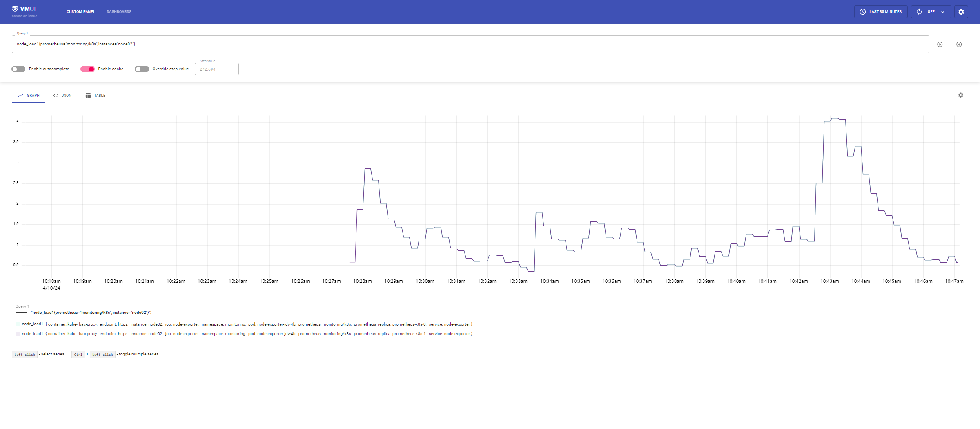This screenshot has height=429, width=980.
Task: Select the Graph view tab
Action: point(29,96)
